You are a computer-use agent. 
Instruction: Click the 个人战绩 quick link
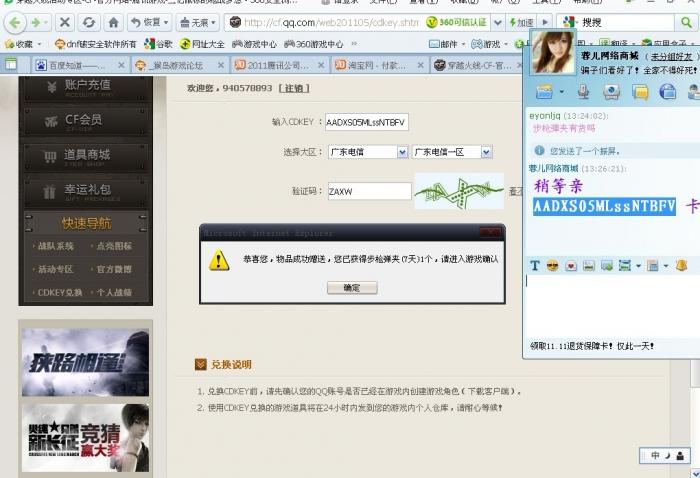pos(114,292)
